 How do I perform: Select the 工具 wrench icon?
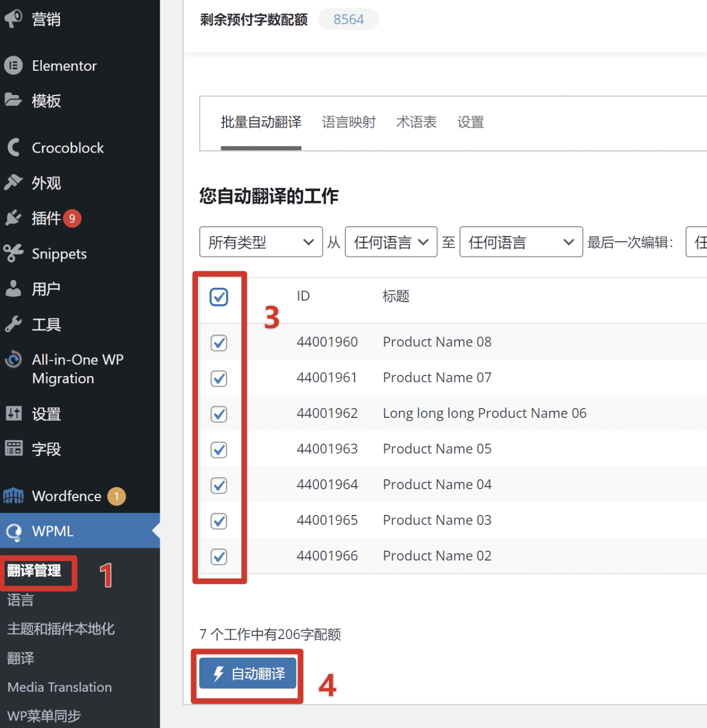point(14,324)
